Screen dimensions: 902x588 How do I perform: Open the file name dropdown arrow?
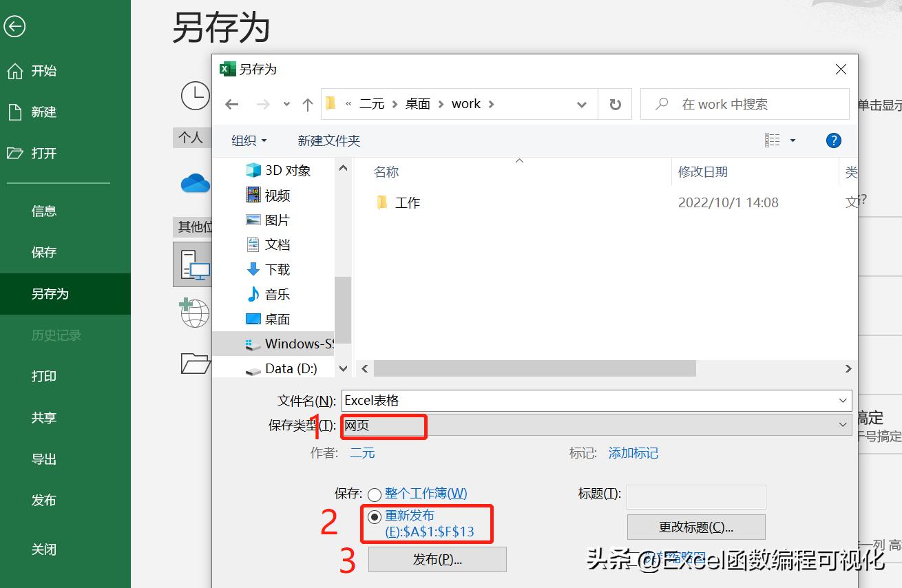(843, 400)
